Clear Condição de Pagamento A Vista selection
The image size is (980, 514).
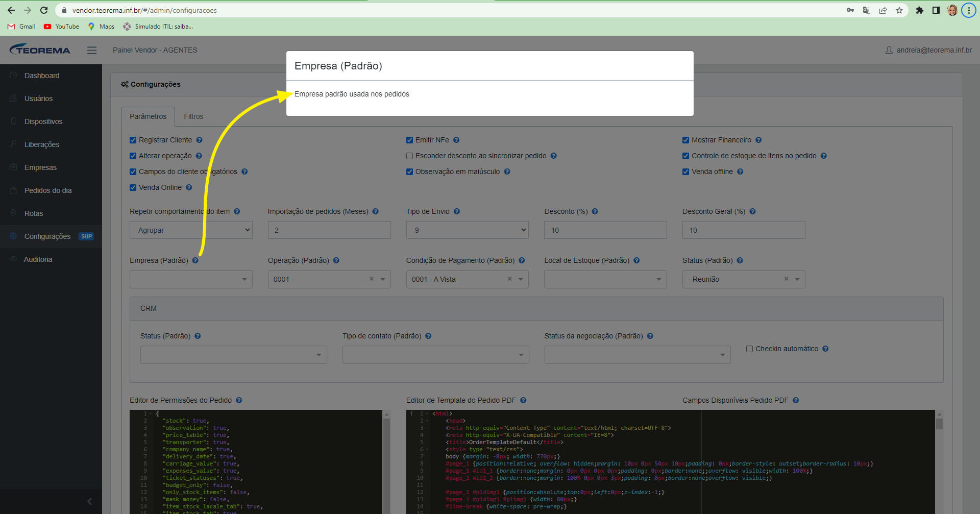(509, 279)
